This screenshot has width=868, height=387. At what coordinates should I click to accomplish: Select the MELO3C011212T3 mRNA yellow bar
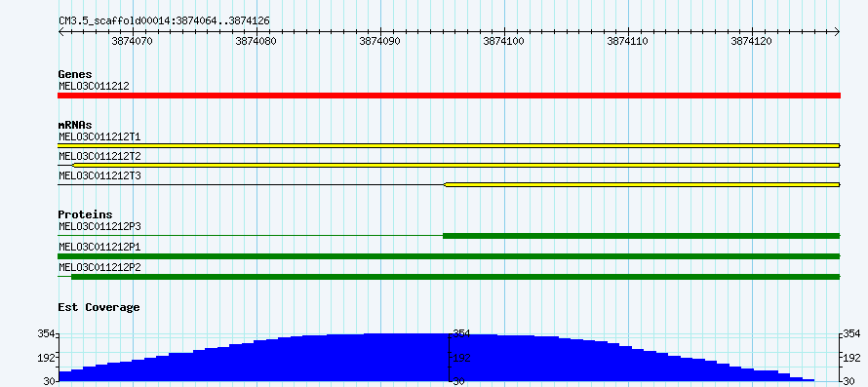pyautogui.click(x=642, y=185)
